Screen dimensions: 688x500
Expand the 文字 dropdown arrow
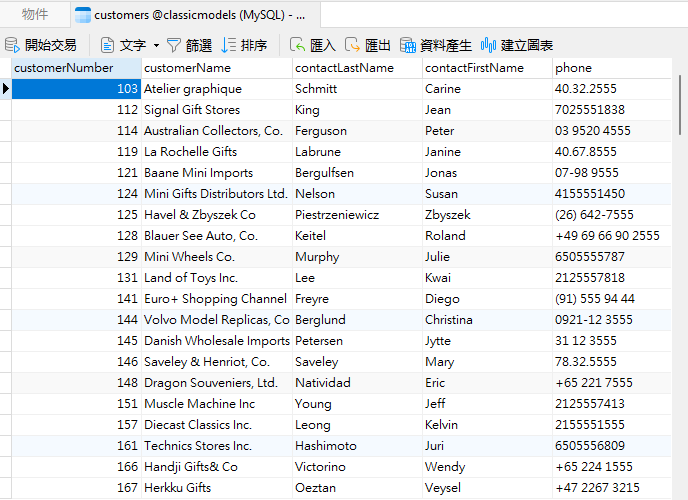156,45
